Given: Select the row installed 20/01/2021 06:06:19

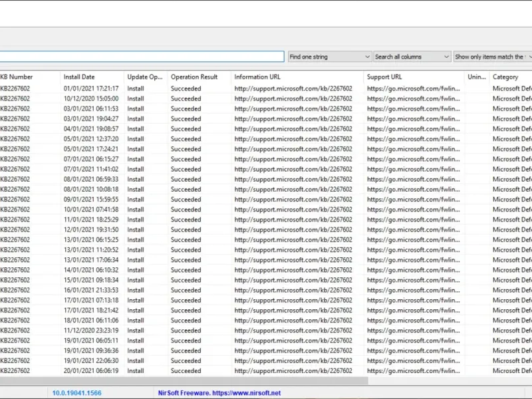Looking at the screenshot, I should click(x=266, y=371).
